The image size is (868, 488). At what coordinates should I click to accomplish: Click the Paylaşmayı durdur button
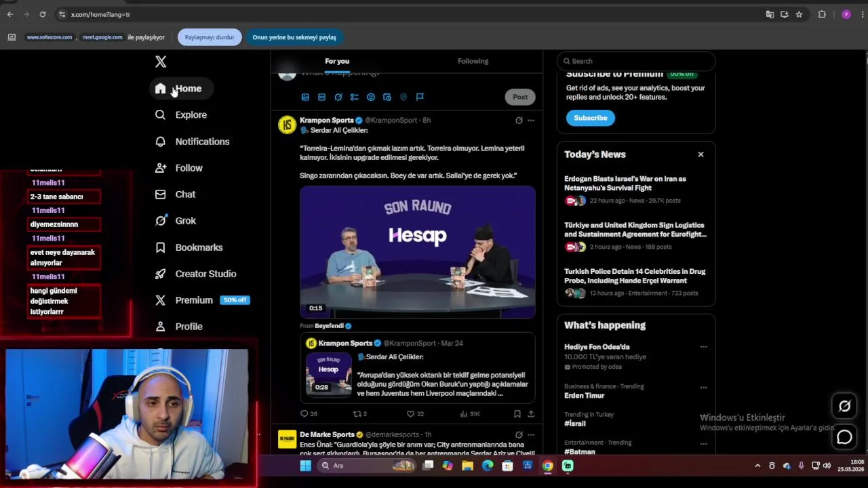[x=210, y=37]
